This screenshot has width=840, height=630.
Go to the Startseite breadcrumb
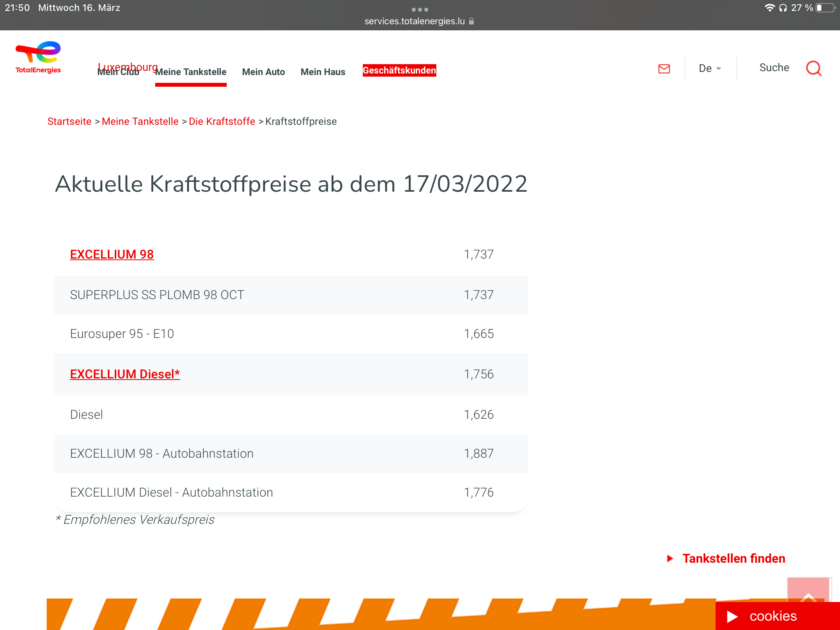69,121
